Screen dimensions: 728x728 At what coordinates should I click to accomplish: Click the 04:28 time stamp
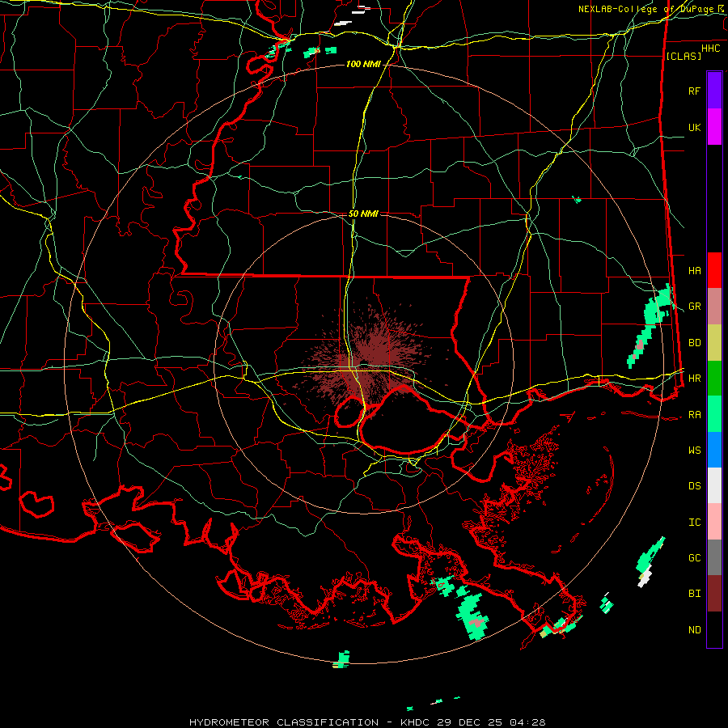point(527,722)
